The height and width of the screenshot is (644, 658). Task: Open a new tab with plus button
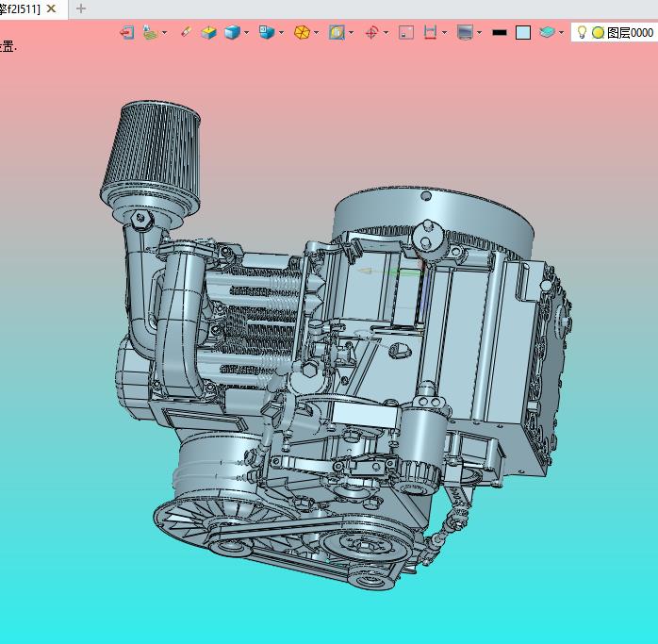point(81,8)
